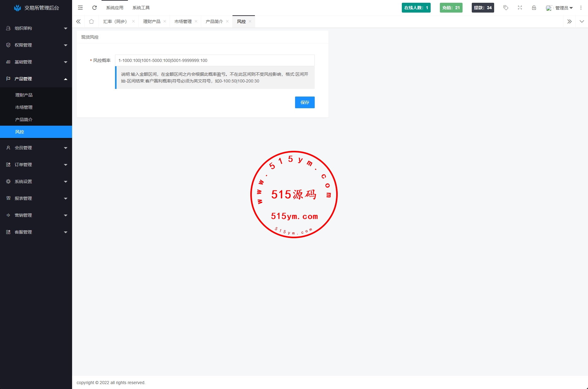Toggle fullscreen mode icon
This screenshot has width=588, height=389.
520,8
